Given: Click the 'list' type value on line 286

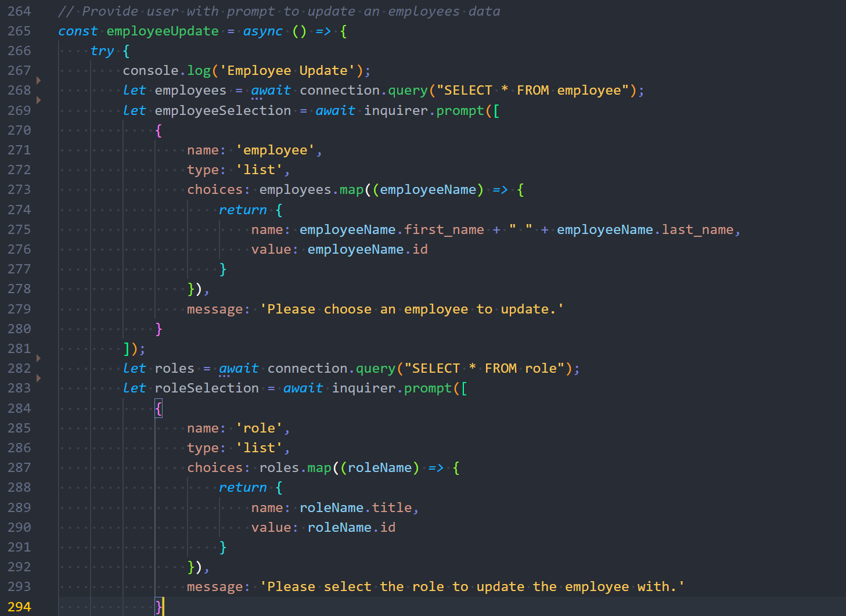Looking at the screenshot, I should [260, 447].
